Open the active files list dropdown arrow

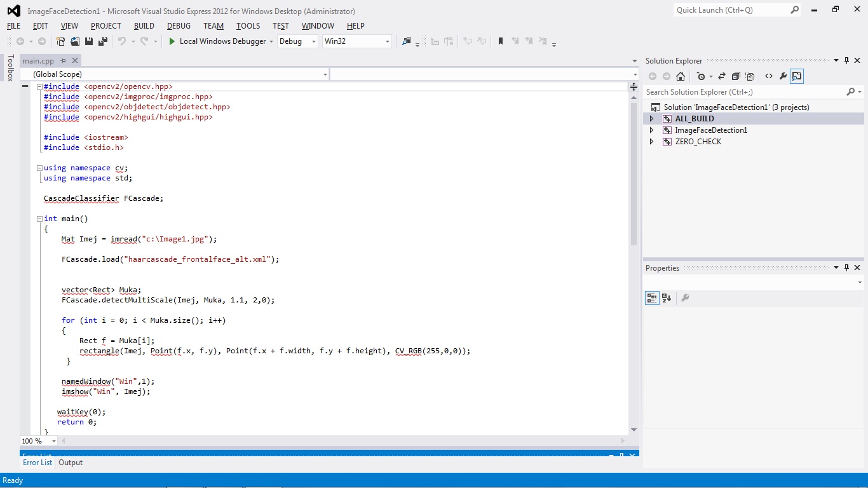click(634, 61)
